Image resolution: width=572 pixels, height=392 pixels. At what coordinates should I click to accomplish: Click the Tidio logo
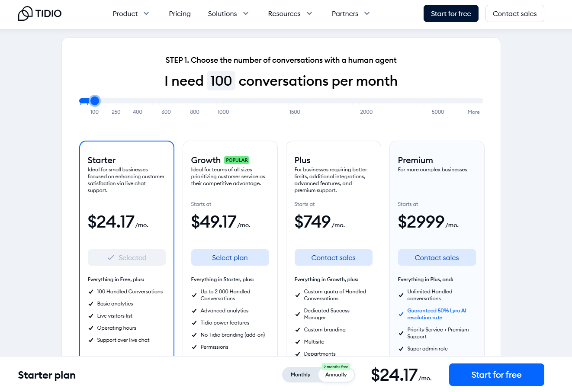coord(40,13)
